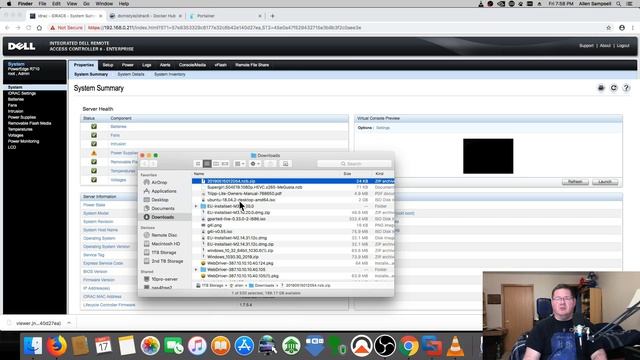Click the Finder search field
640x360 pixels.
[354, 164]
